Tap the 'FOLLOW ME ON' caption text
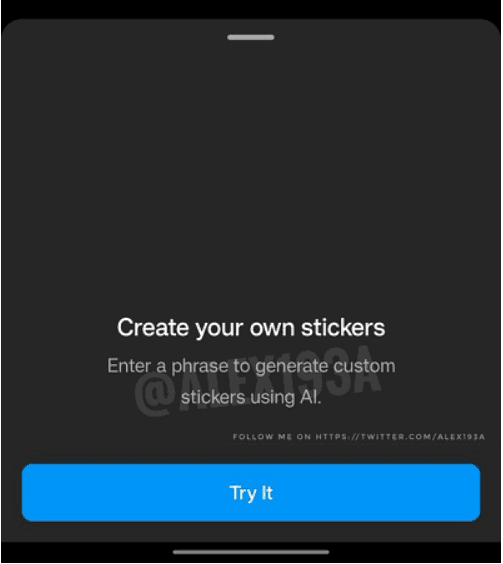Viewport: 503px width, 564px height. click(272, 437)
